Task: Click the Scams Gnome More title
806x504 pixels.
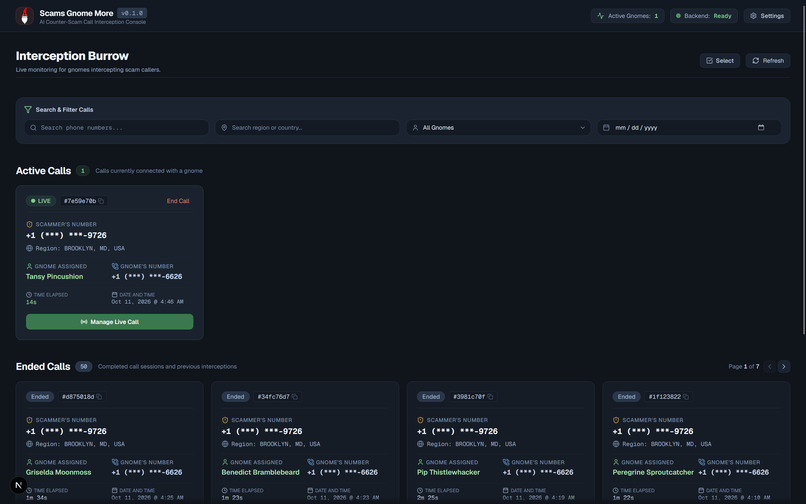Action: [x=76, y=13]
